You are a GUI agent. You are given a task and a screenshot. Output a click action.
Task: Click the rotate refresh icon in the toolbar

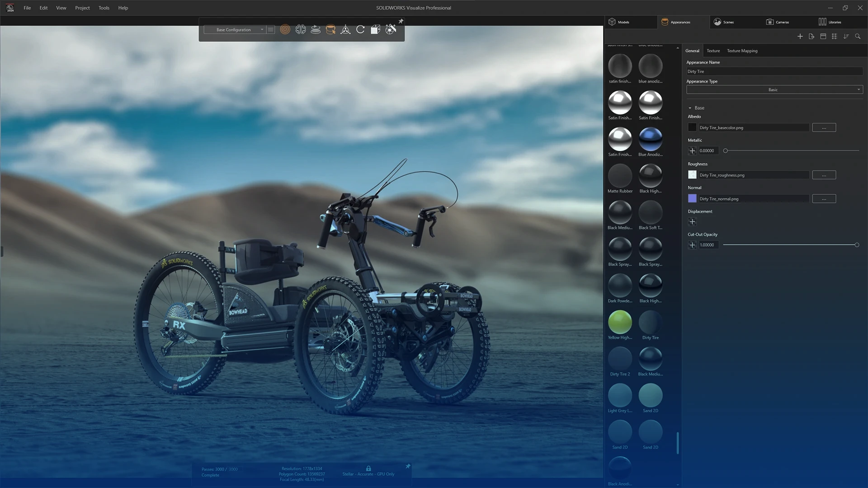[x=360, y=29]
